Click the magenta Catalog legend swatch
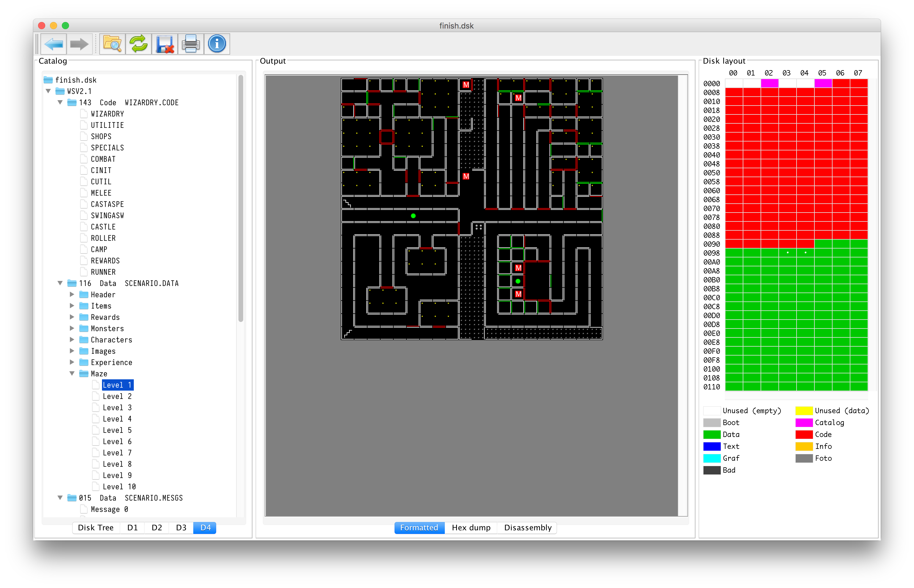914x588 pixels. [x=804, y=423]
